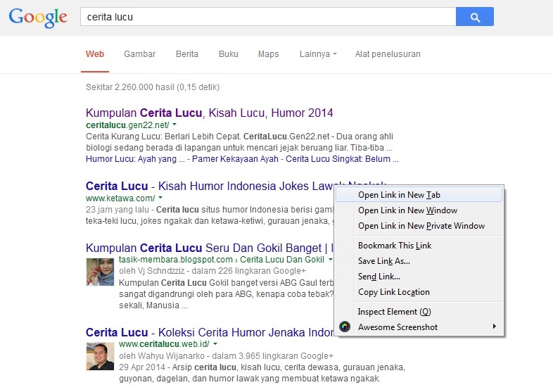Click author link oleh Vj Schndzziz

[x=152, y=271]
